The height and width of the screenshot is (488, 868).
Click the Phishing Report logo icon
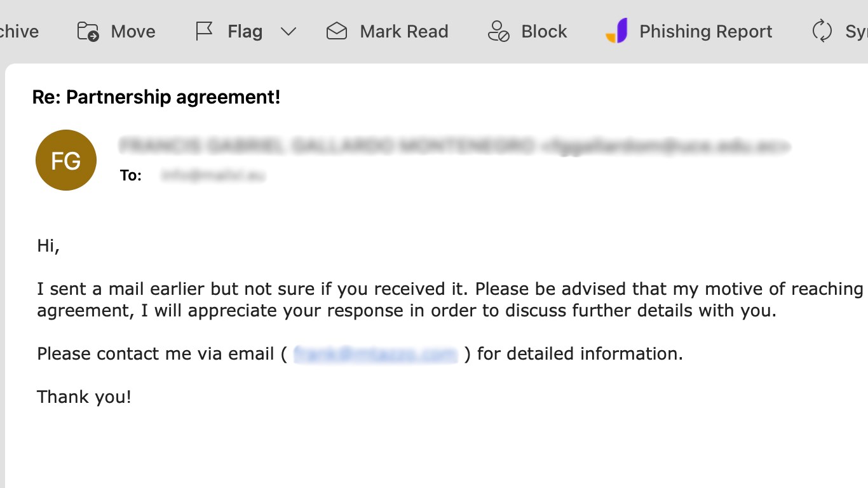click(617, 31)
